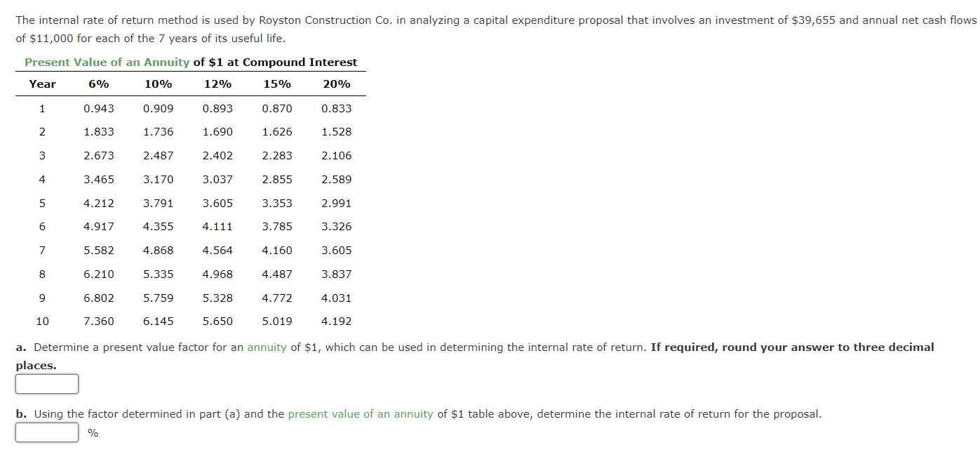Click the value 0.943 in the table
980x464 pixels.
pyautogui.click(x=98, y=108)
